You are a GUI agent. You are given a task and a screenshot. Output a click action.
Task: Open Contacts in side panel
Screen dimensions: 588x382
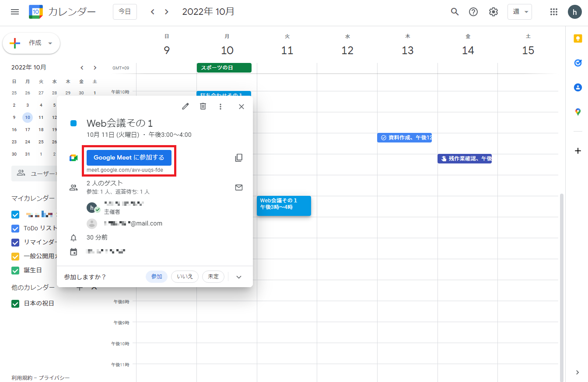coord(578,87)
